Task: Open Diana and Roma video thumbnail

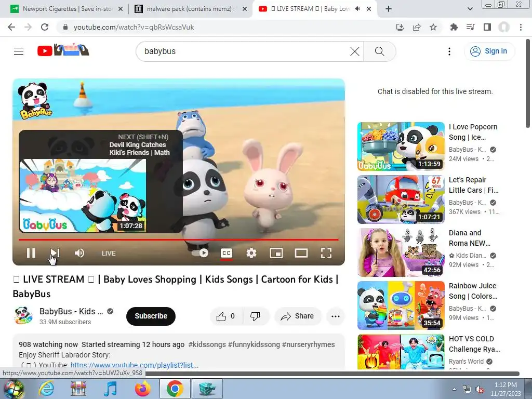Action: point(401,252)
